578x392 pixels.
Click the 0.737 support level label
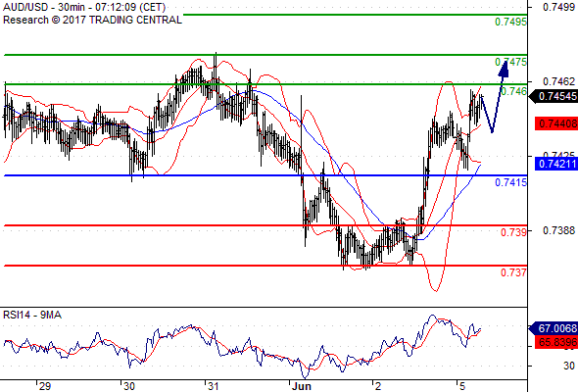[x=513, y=272]
